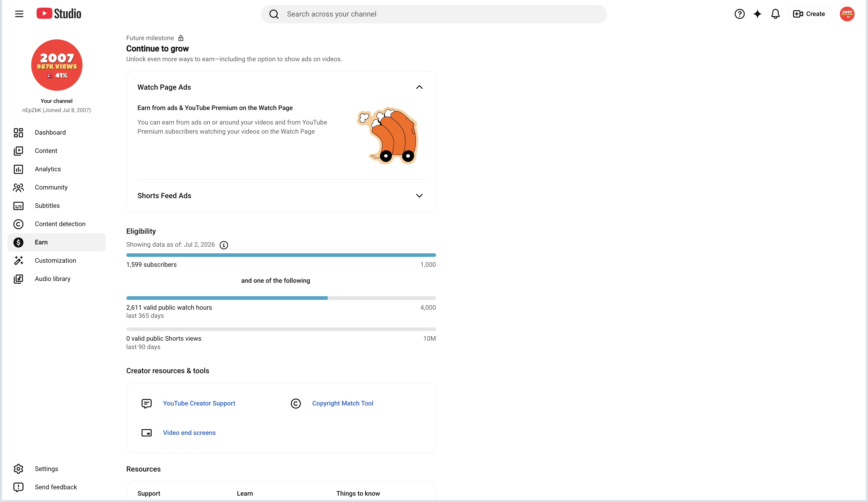The width and height of the screenshot is (868, 502).
Task: Click the Dashboard grid icon
Action: (18, 132)
